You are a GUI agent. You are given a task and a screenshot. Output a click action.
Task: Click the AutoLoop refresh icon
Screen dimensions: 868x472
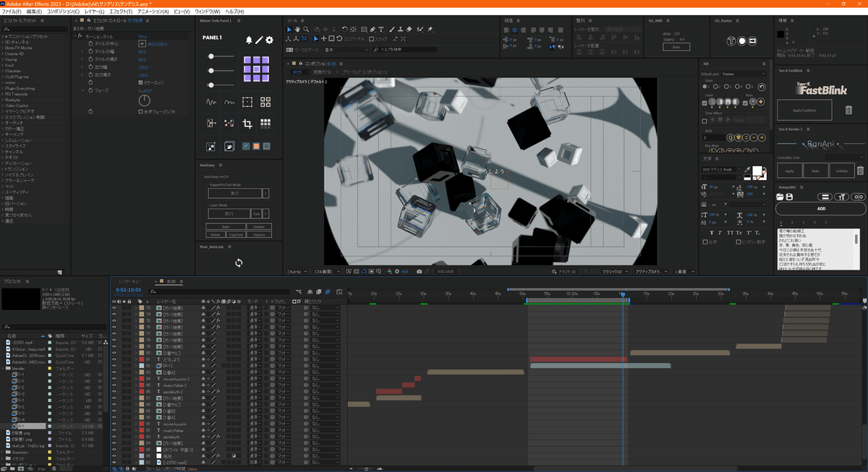(x=239, y=263)
